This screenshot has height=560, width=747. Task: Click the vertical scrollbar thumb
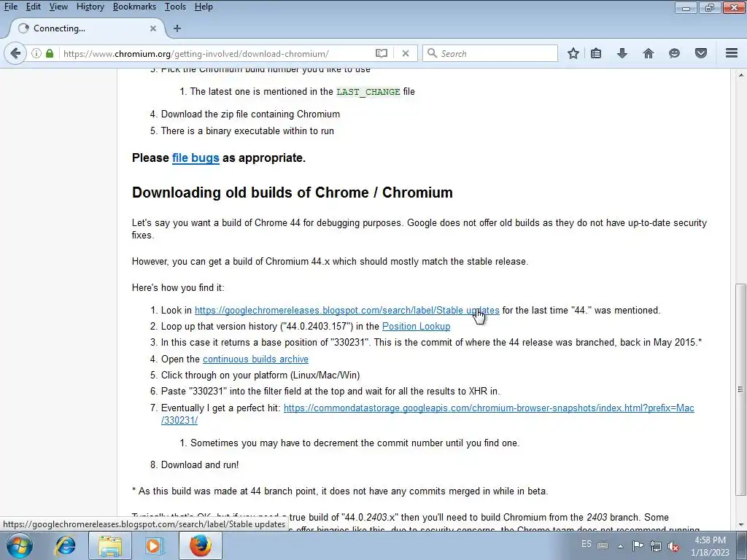(740, 389)
